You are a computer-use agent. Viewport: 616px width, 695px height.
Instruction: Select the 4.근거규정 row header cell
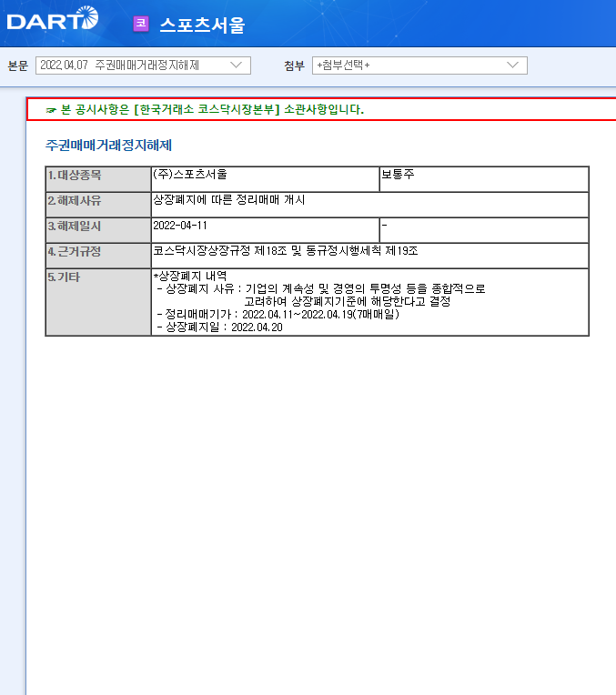click(98, 256)
